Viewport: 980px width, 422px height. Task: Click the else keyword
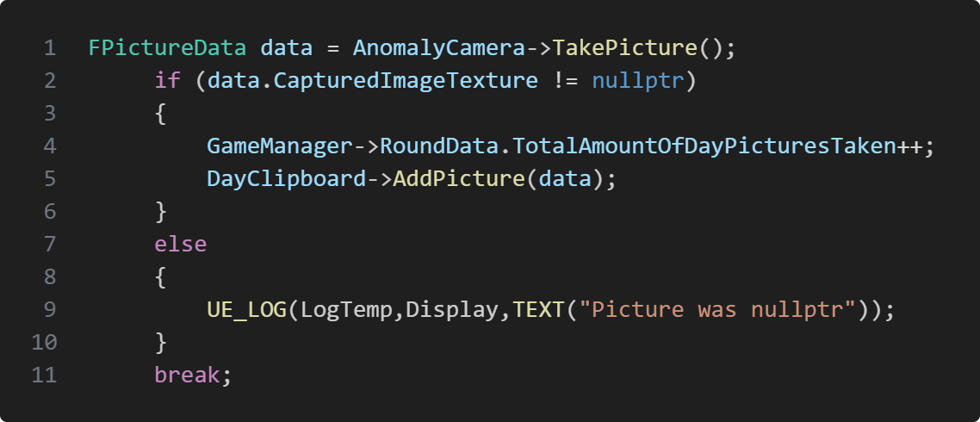[180, 245]
